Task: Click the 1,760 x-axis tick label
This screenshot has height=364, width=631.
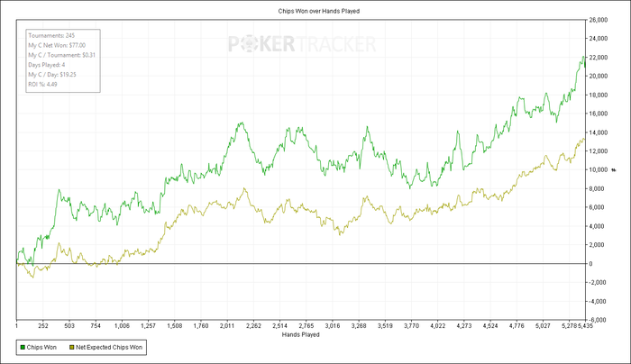Action: click(201, 326)
